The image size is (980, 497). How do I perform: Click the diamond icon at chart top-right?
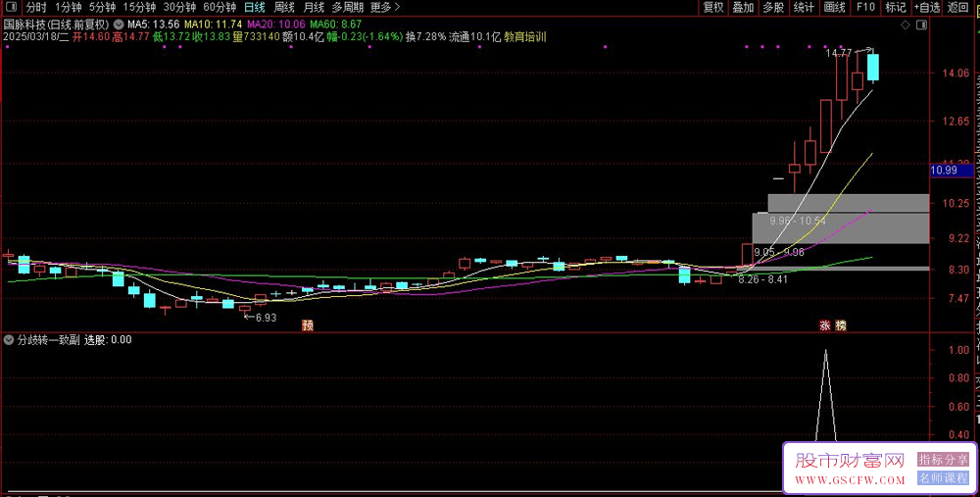[906, 25]
